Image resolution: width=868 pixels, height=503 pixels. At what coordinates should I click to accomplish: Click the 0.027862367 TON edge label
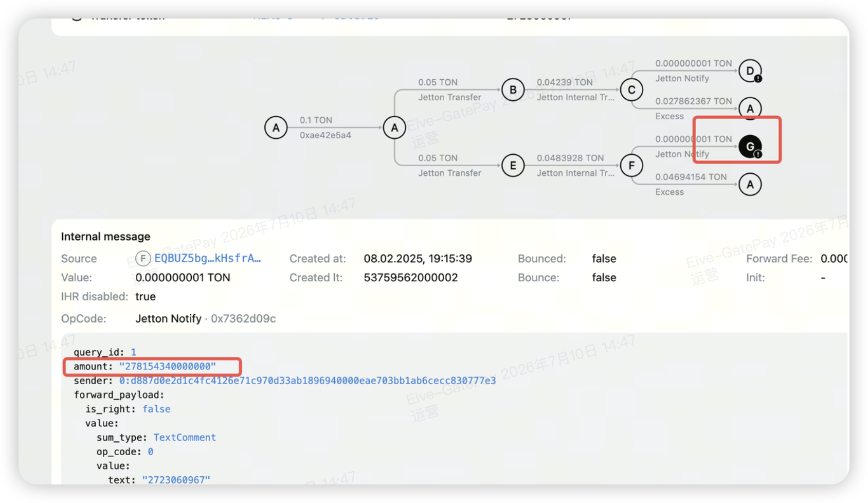pos(693,101)
